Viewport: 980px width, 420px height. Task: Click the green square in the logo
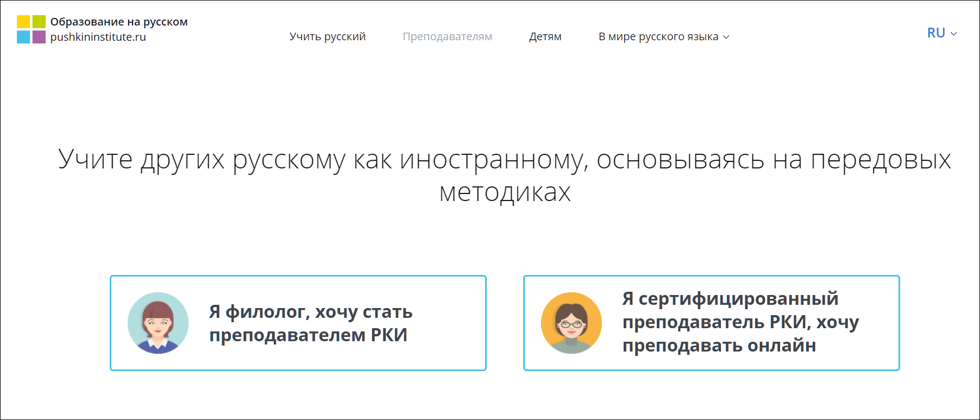pyautogui.click(x=39, y=22)
